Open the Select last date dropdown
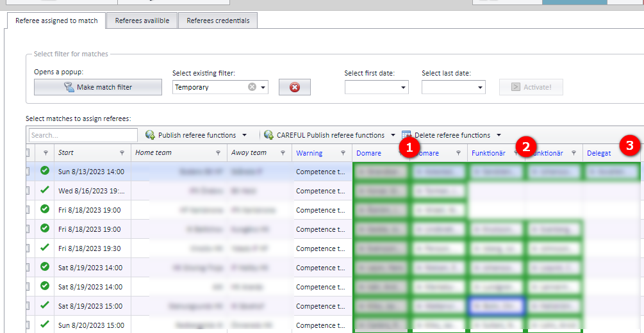644x333 pixels. click(480, 88)
